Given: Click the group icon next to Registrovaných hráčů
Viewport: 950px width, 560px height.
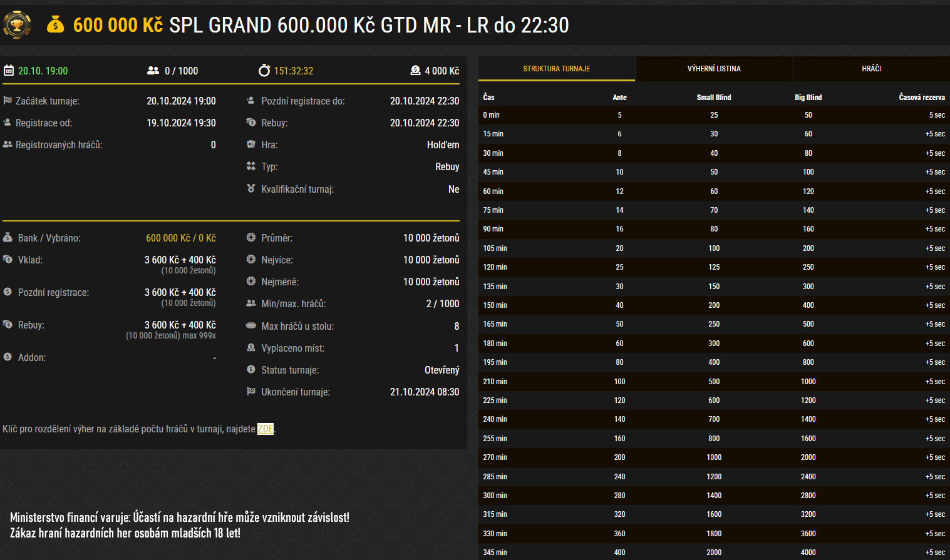Looking at the screenshot, I should click(x=8, y=145).
